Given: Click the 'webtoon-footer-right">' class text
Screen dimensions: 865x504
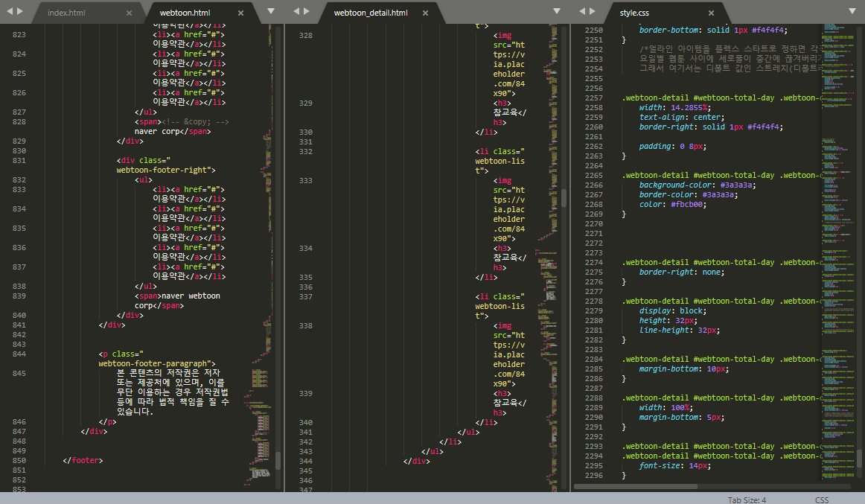Looking at the screenshot, I should 166,170.
